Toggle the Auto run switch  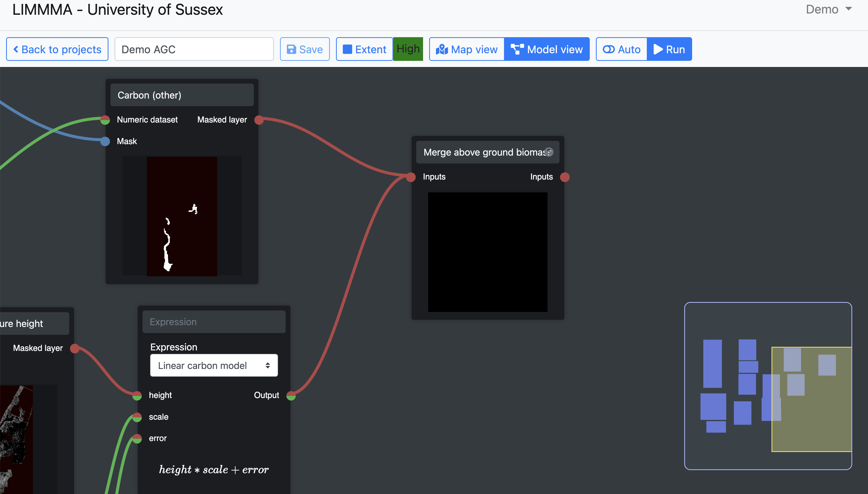click(x=609, y=49)
